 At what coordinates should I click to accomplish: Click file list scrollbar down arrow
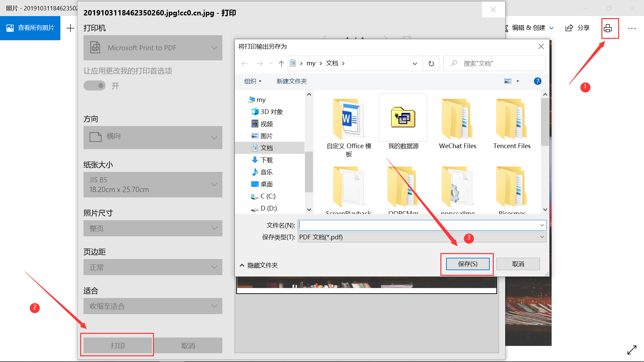[x=545, y=209]
